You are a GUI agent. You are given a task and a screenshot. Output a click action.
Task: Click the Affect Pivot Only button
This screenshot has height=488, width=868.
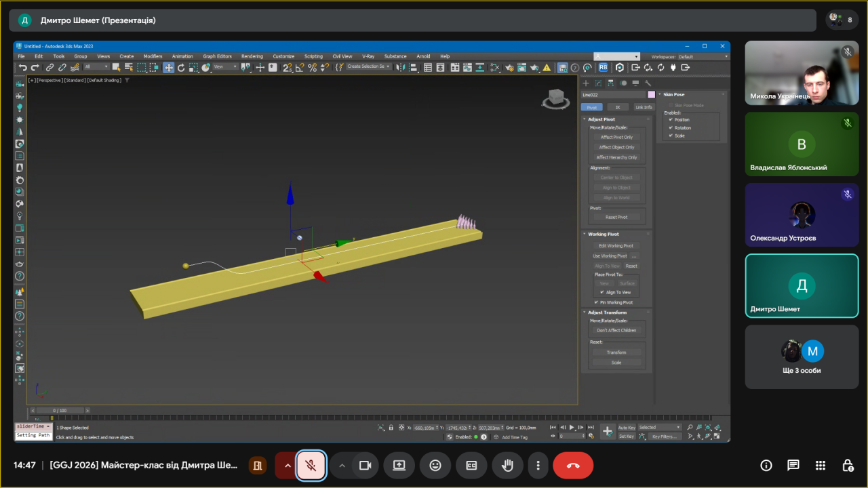click(616, 137)
